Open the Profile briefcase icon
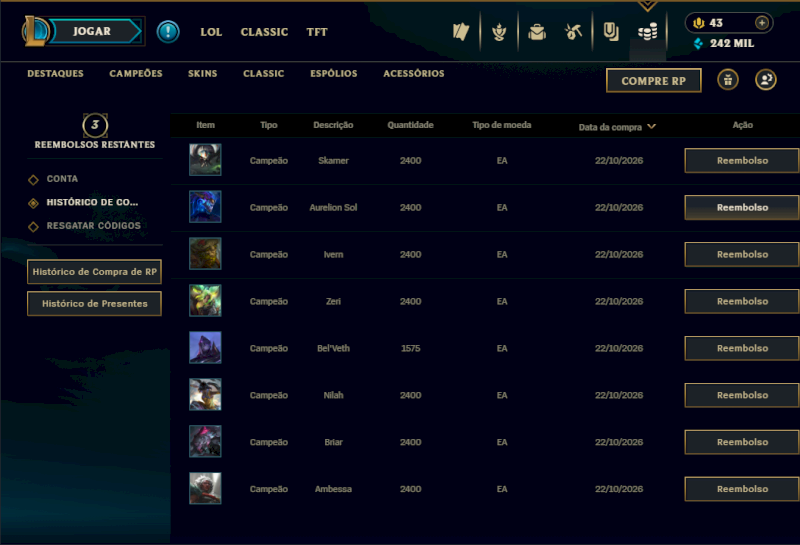The image size is (800, 545). pos(537,33)
